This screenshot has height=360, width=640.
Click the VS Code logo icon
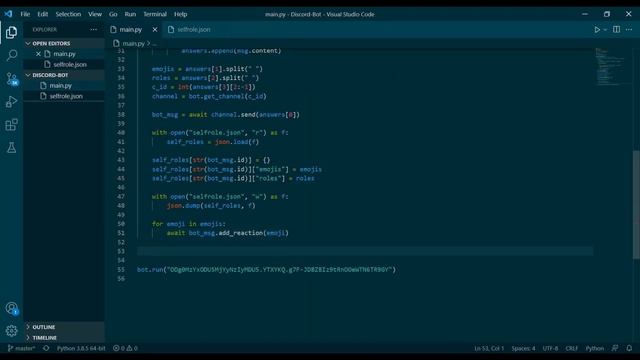click(x=8, y=14)
